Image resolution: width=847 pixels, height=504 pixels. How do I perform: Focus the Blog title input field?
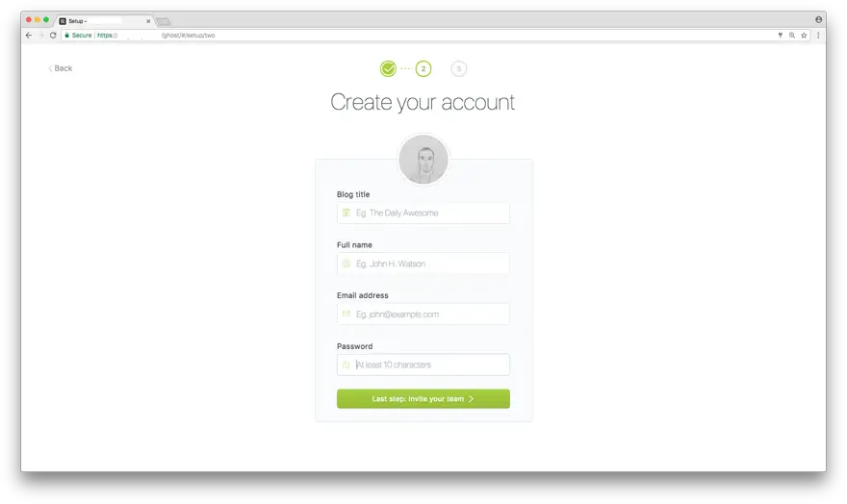click(x=423, y=214)
